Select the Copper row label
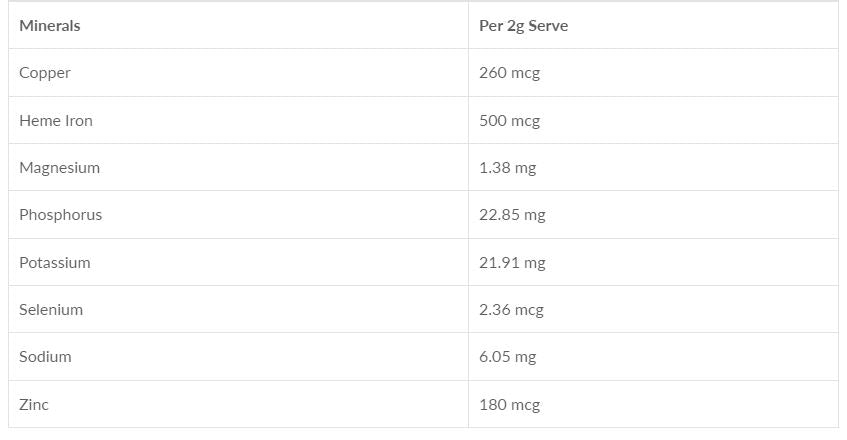Image resolution: width=847 pixels, height=440 pixels. (45, 73)
